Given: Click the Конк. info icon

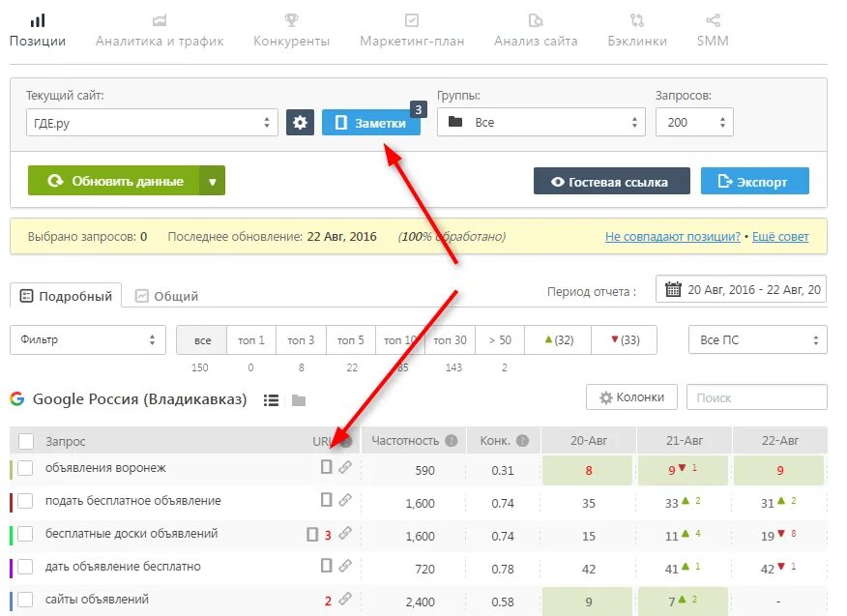Looking at the screenshot, I should click(x=522, y=440).
